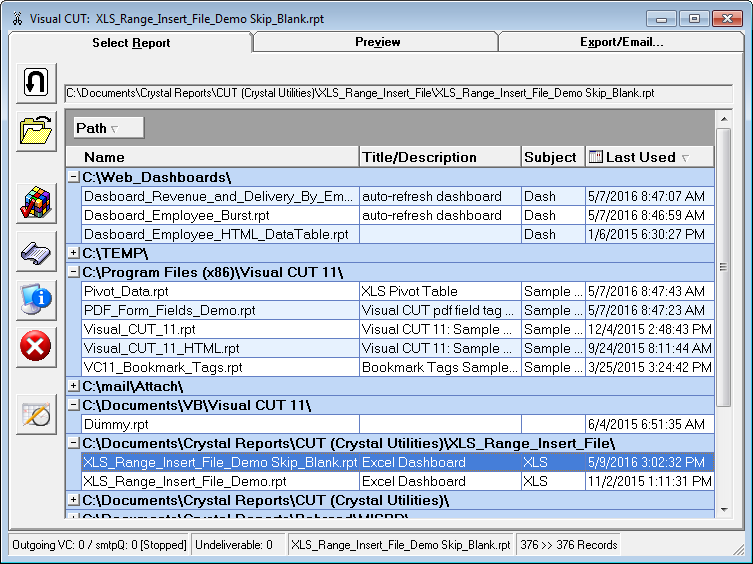Click the 1/6/2015 6:30:27 PM date cell
The width and height of the screenshot is (753, 564).
pyautogui.click(x=649, y=234)
